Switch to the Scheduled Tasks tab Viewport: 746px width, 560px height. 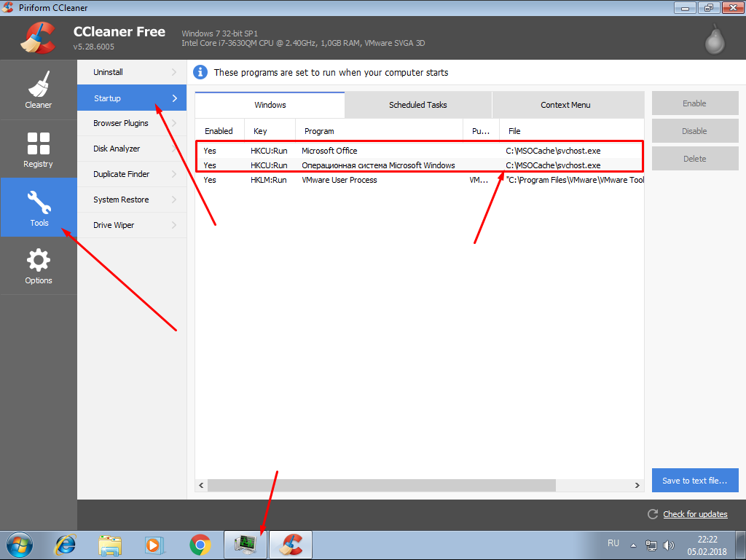click(x=417, y=105)
